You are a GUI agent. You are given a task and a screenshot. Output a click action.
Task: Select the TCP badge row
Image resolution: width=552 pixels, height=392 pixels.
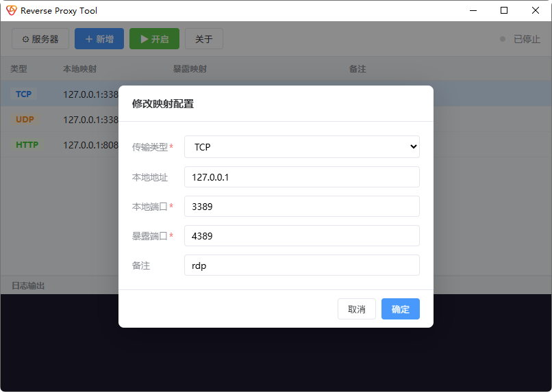[23, 94]
